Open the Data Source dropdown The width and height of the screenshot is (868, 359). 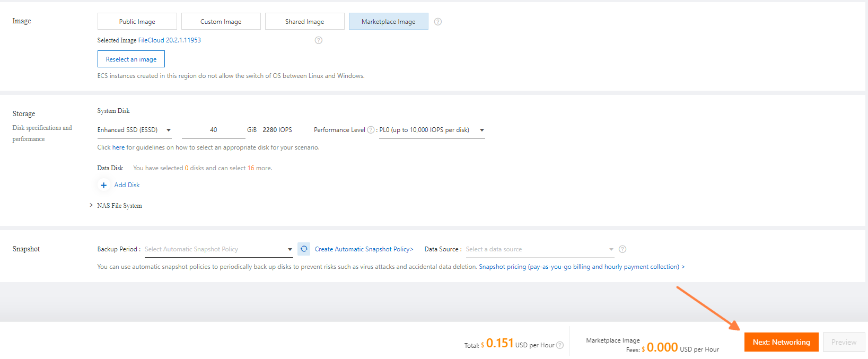[539, 249]
